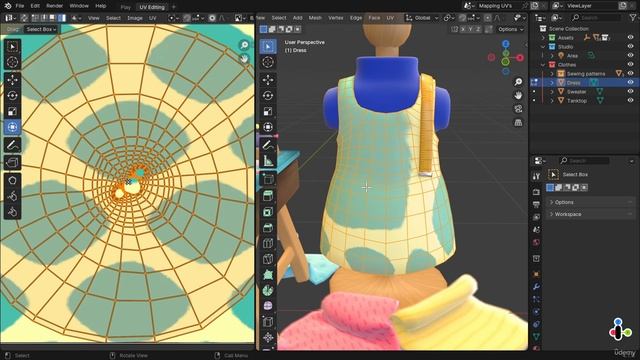Open the Edit menu
Screen dimensions: 640x360
pyautogui.click(x=35, y=6)
